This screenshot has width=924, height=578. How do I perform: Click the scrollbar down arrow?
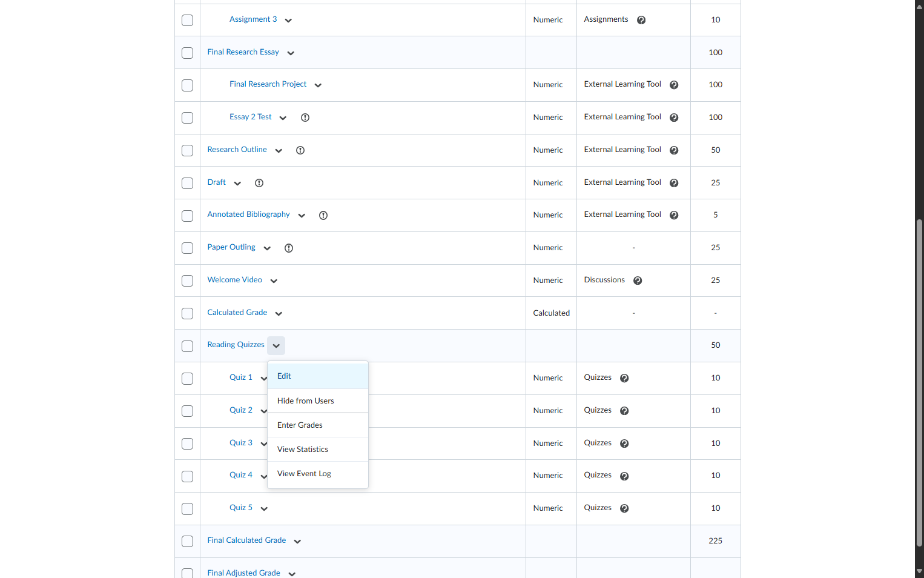pos(919,571)
